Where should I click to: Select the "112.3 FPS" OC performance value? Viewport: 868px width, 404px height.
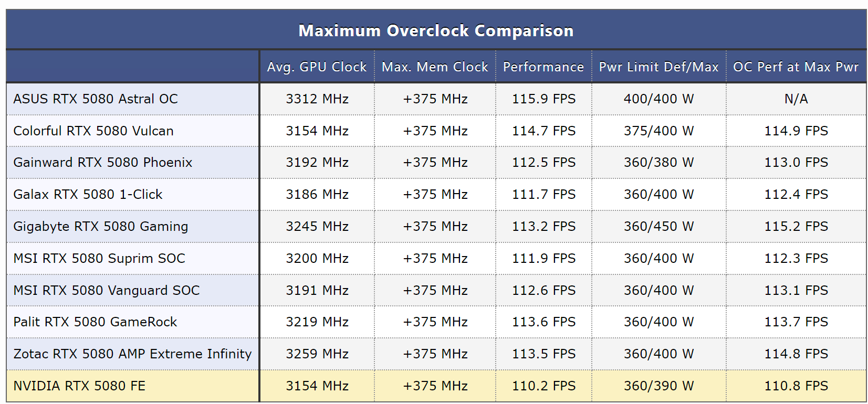(796, 258)
